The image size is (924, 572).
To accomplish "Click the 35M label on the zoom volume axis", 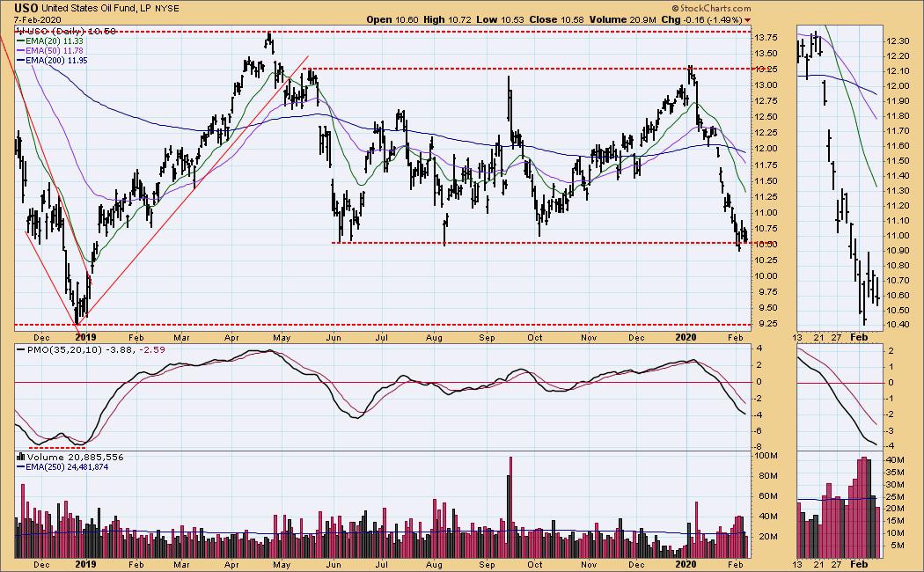I will 897,472.
